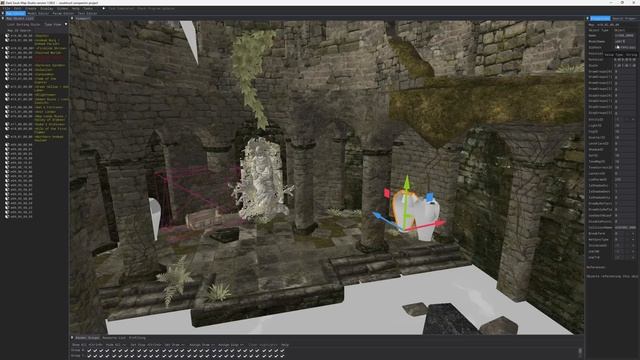The image size is (640, 360).
Task: Click the EntityID stepper buttons
Action: point(631,120)
